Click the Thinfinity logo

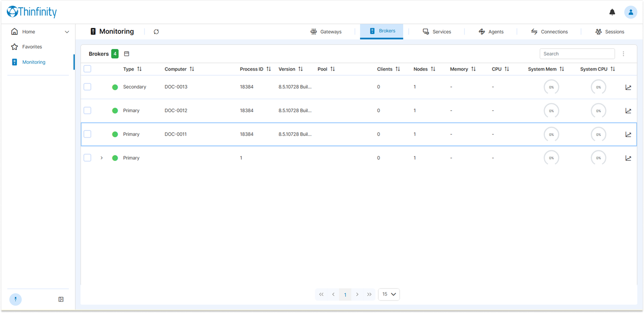point(32,12)
